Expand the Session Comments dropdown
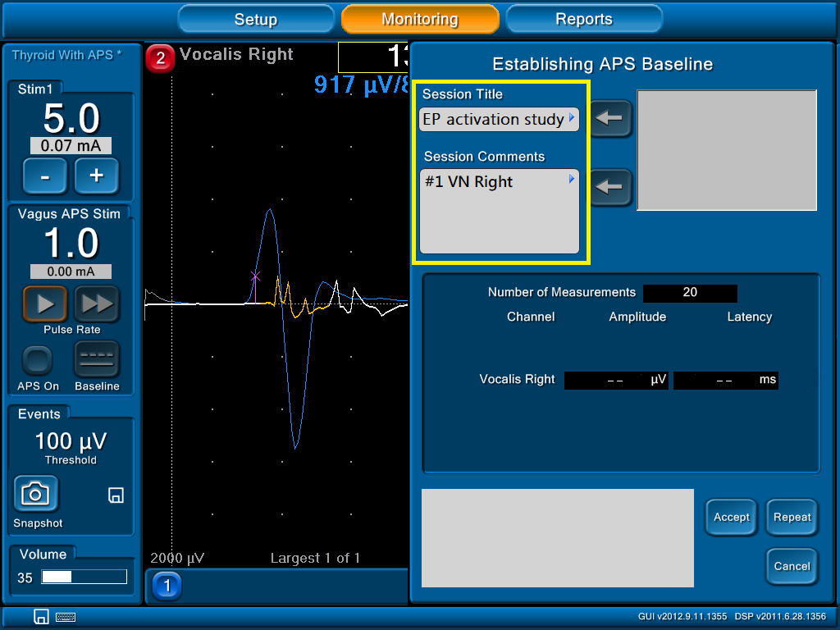 point(572,179)
